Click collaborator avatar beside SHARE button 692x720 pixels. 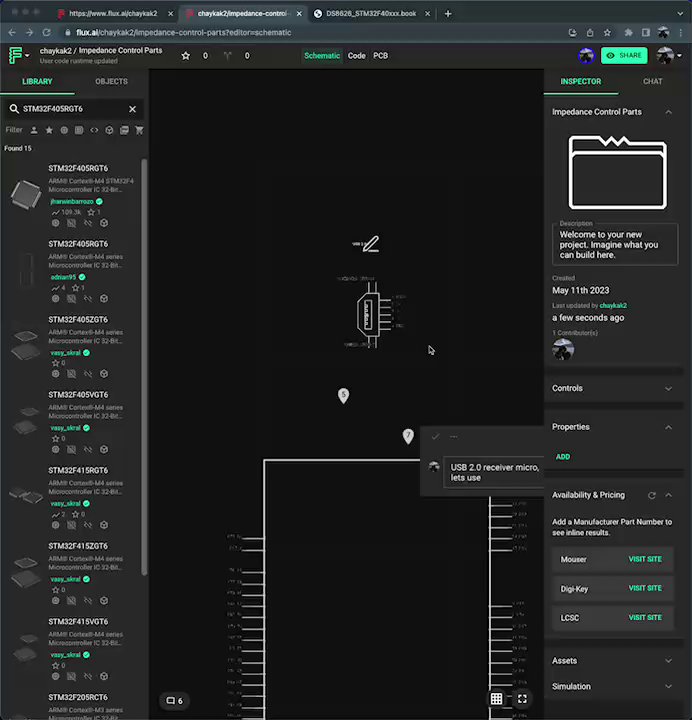586,56
